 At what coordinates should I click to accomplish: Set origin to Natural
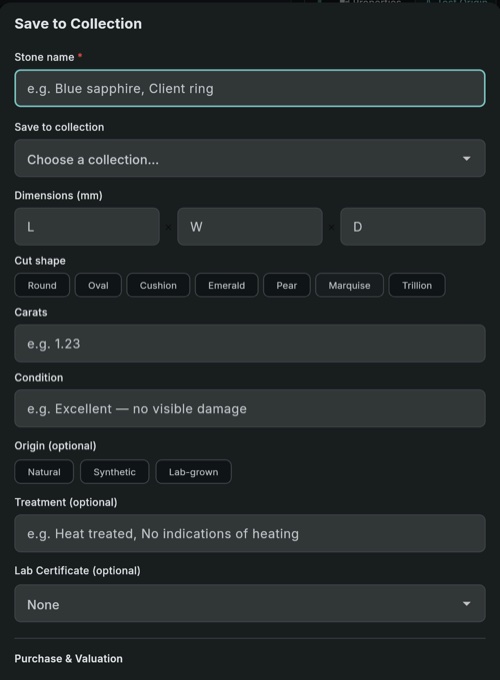tap(44, 472)
